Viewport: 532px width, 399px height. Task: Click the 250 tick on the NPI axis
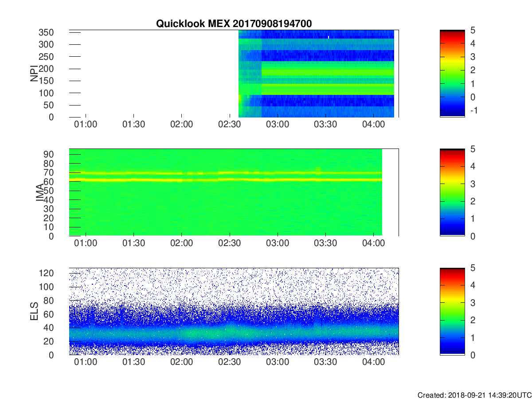tap(46, 57)
